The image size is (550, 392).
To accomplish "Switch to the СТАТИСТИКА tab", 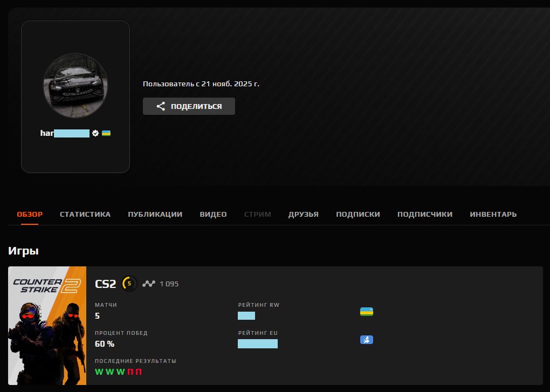I will [85, 214].
